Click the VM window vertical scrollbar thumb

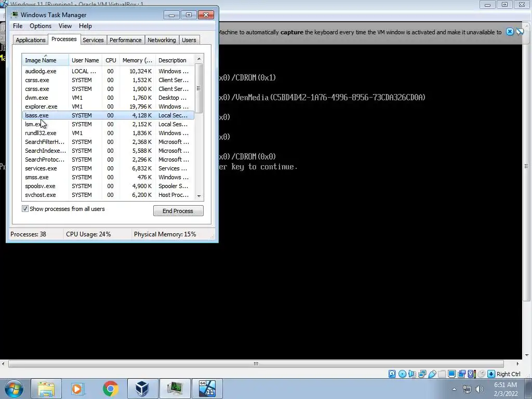527,166
